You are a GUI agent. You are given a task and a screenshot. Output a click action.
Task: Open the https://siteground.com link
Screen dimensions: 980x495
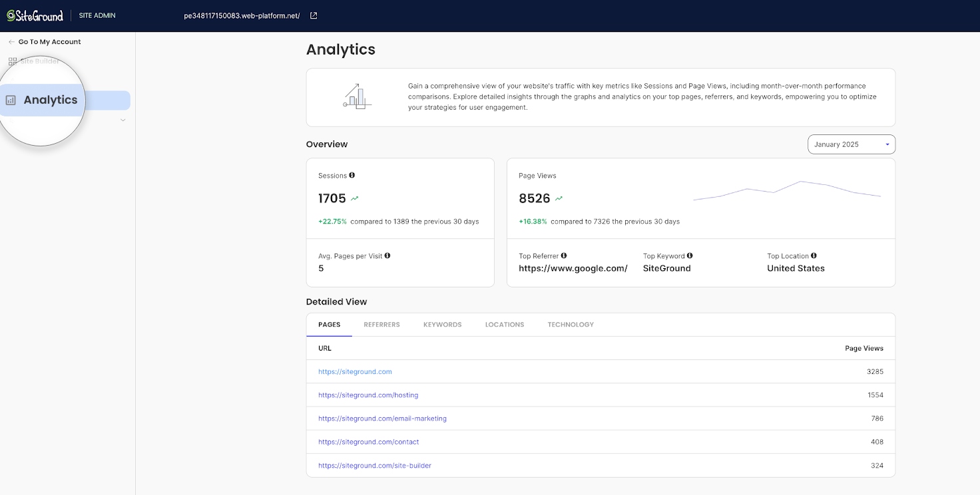pos(355,372)
